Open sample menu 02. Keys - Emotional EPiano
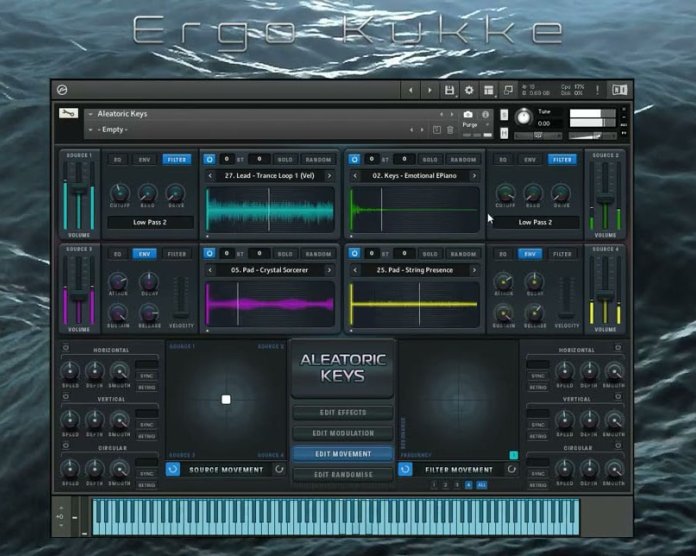 point(414,176)
